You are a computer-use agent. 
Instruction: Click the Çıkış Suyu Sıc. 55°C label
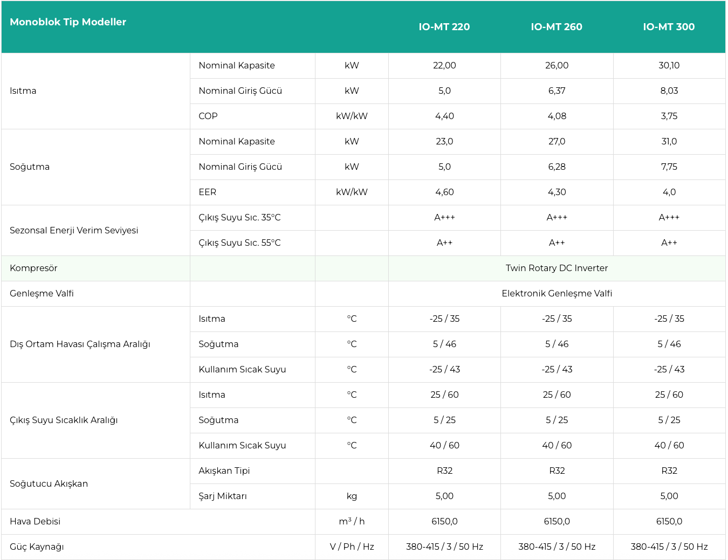[239, 243]
